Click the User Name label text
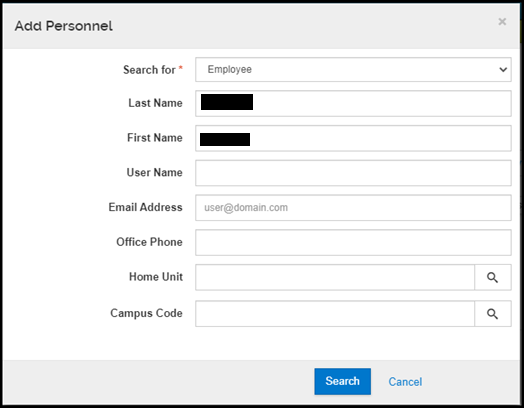524x408 pixels. point(154,172)
